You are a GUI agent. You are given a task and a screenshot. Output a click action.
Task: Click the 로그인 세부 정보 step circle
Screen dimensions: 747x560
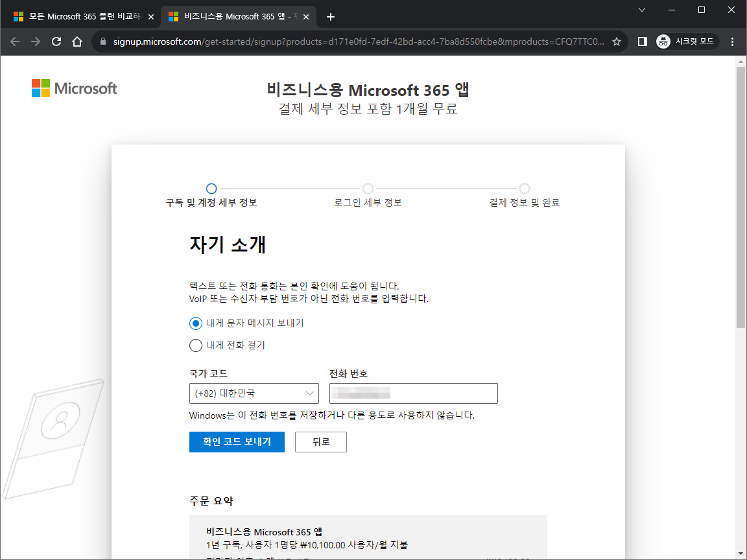pos(368,189)
